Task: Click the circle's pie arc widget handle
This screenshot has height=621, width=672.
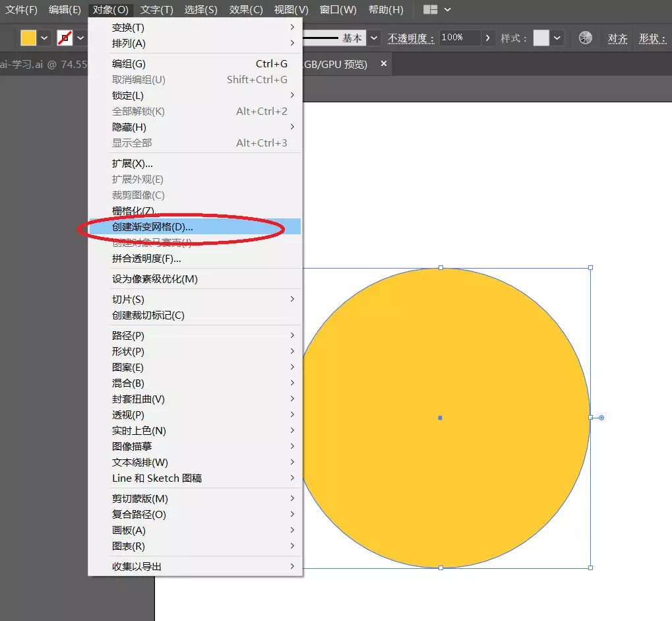Action: pos(601,417)
